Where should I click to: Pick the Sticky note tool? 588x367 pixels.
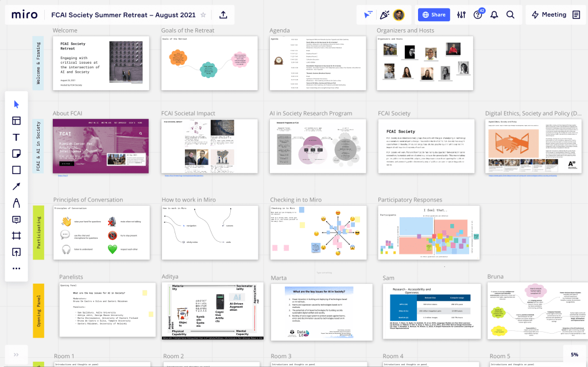coord(16,153)
